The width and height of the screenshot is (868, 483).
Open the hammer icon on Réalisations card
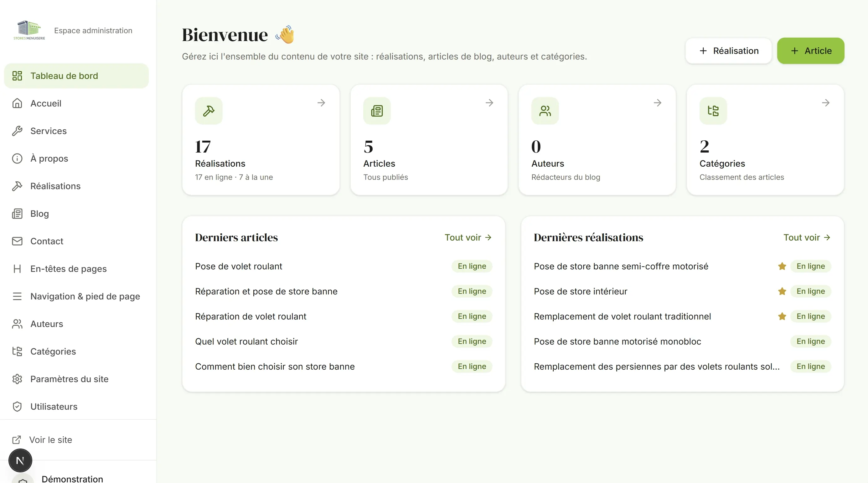[209, 111]
